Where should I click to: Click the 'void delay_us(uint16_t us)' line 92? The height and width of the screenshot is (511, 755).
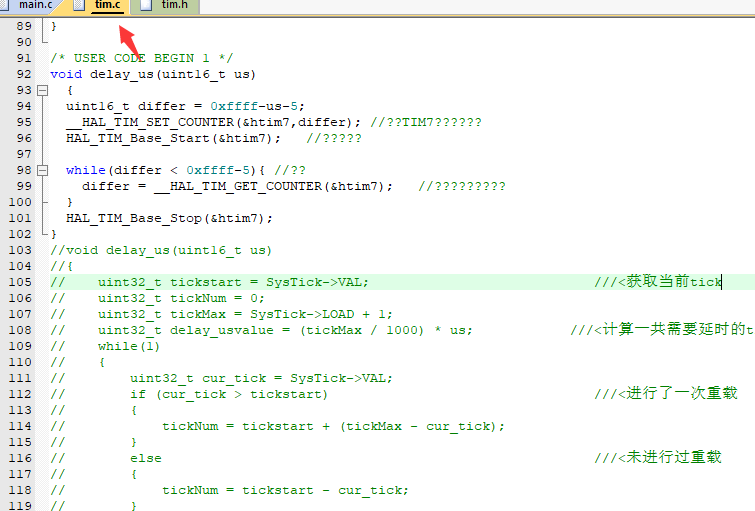click(153, 74)
